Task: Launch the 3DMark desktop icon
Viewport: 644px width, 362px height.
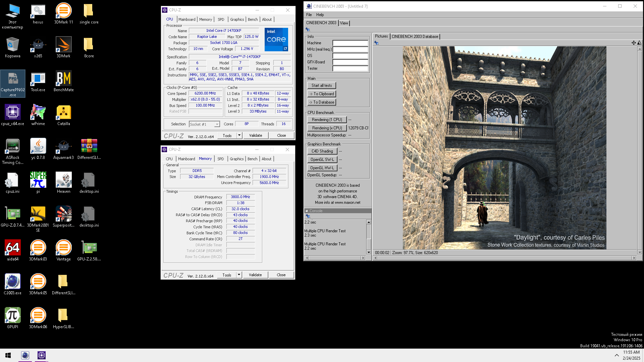Action: 63,48
